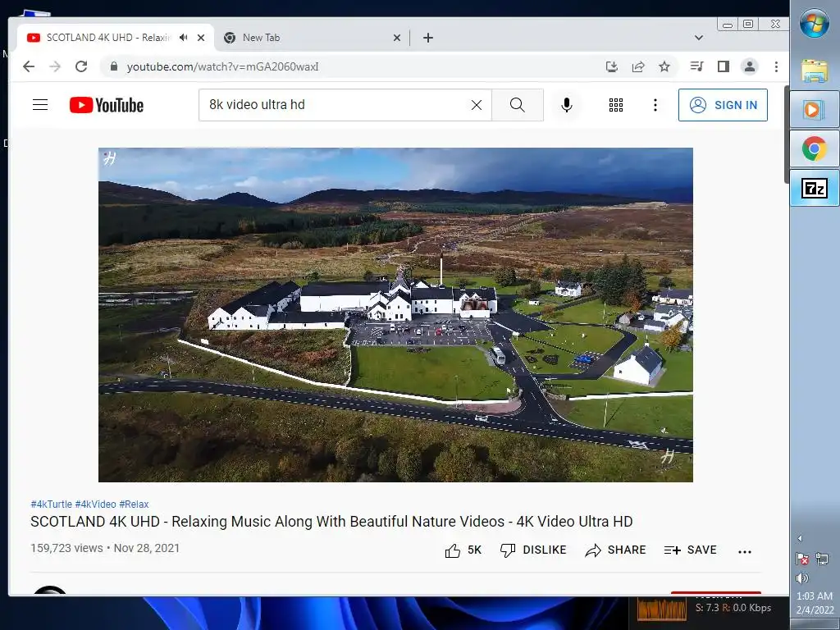Close the New Tab tab
This screenshot has height=630, width=840.
pos(397,38)
